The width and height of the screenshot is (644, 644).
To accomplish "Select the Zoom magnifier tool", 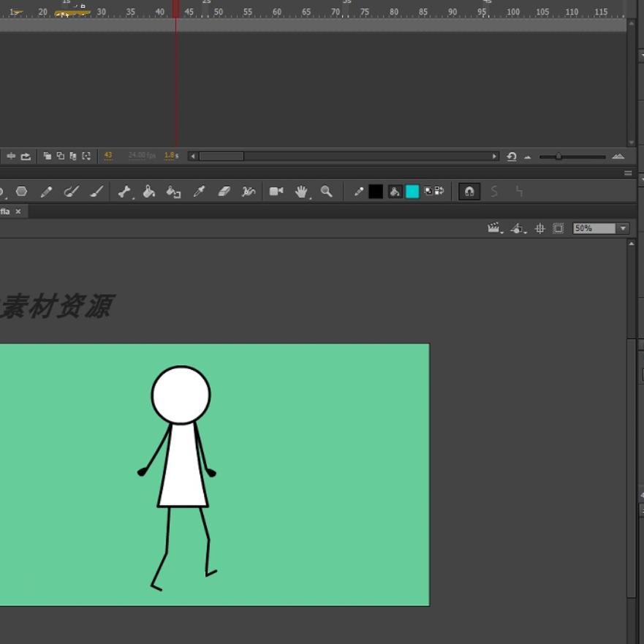I will point(327,192).
